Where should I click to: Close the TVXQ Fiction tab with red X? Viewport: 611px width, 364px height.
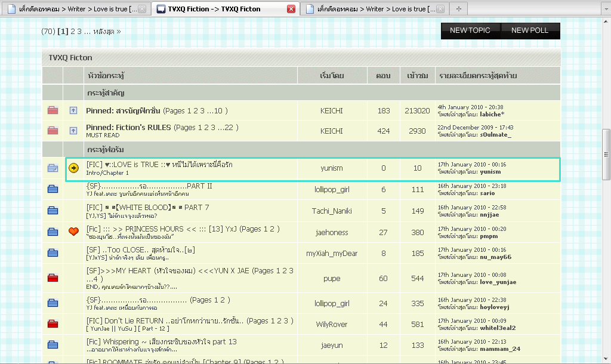coord(291,9)
